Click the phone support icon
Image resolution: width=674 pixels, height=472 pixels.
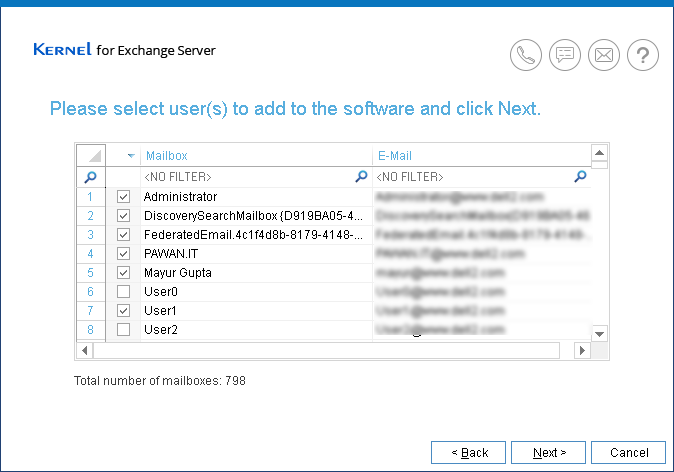[526, 55]
